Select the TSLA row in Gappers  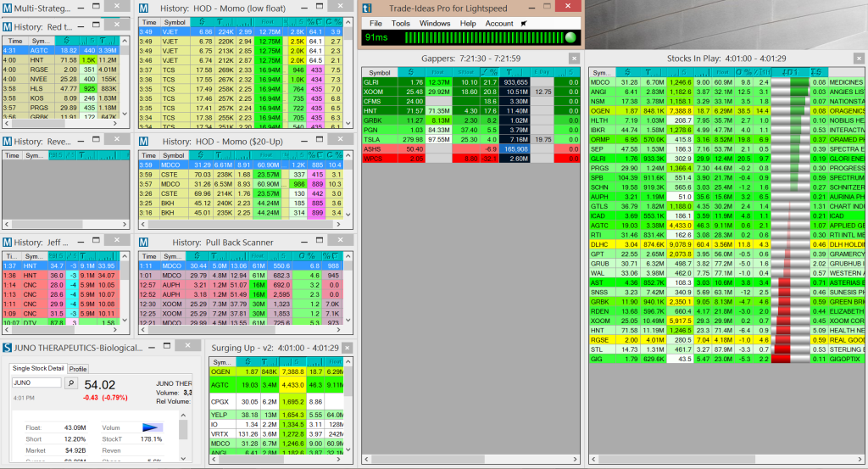click(471, 140)
